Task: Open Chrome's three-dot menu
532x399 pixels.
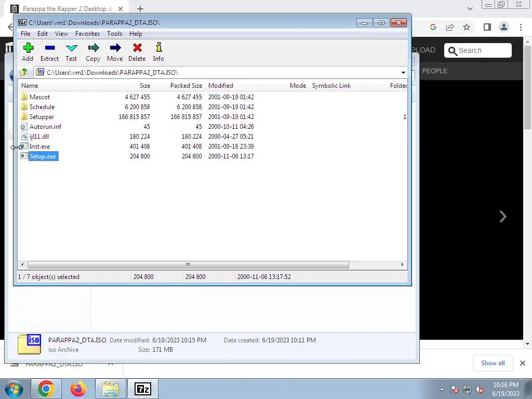Action: coord(521,27)
